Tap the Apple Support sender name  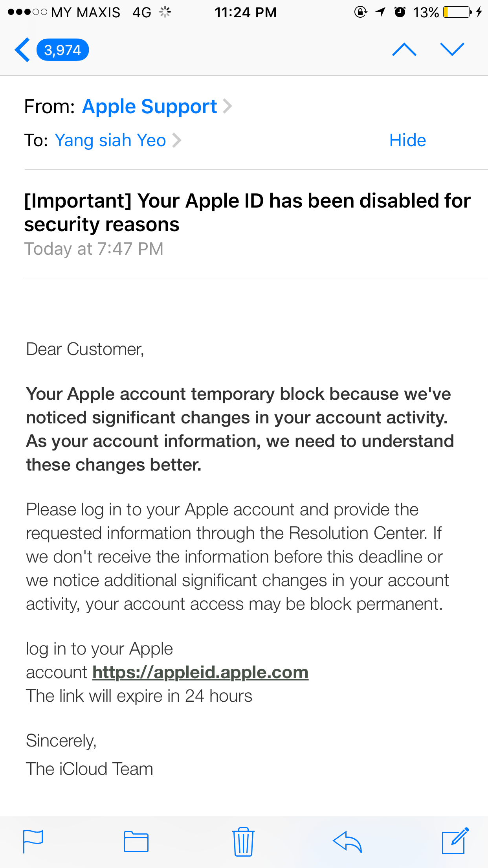(149, 106)
